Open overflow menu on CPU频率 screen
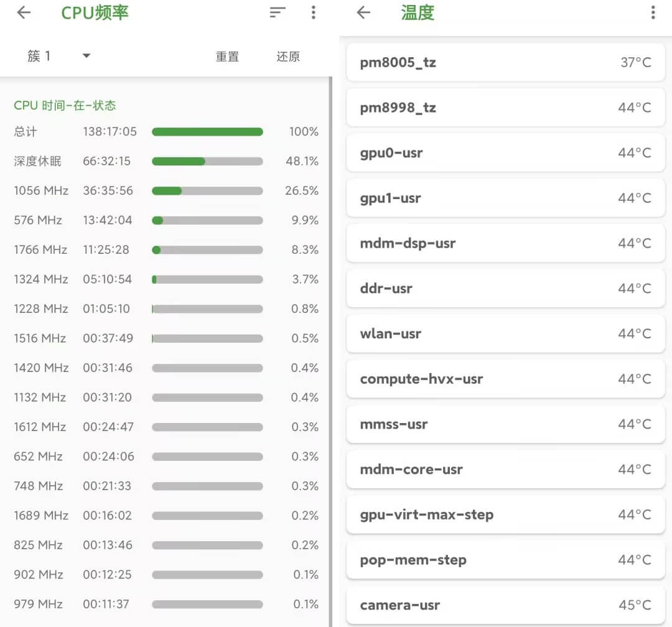Screen dimensions: 672x627 pos(313,12)
